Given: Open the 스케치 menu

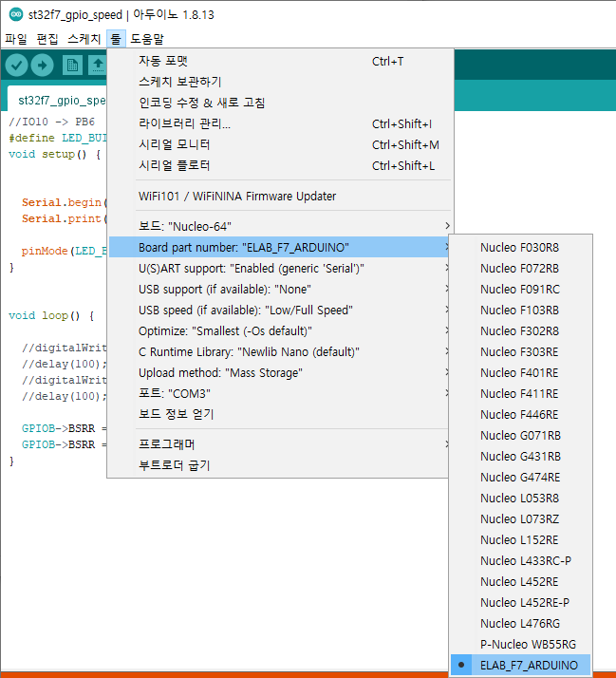Looking at the screenshot, I should 84,39.
